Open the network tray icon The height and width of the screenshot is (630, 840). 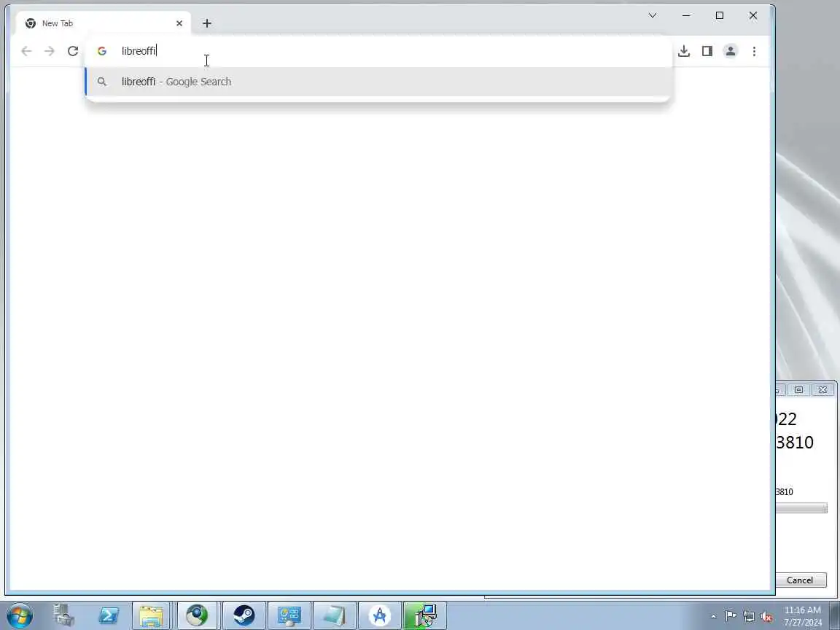749,617
